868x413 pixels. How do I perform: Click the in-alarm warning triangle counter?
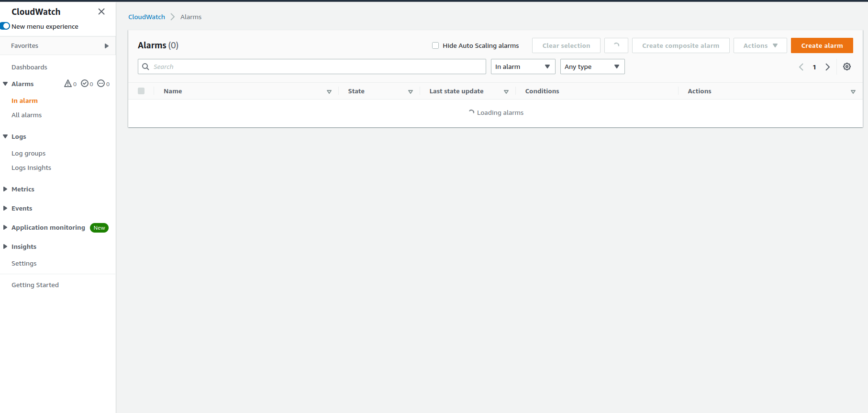[70, 84]
